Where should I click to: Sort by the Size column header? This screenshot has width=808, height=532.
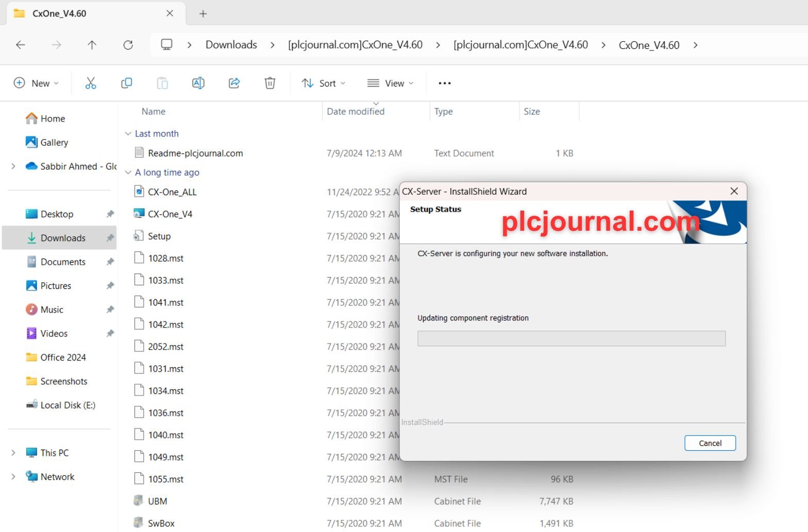point(532,111)
